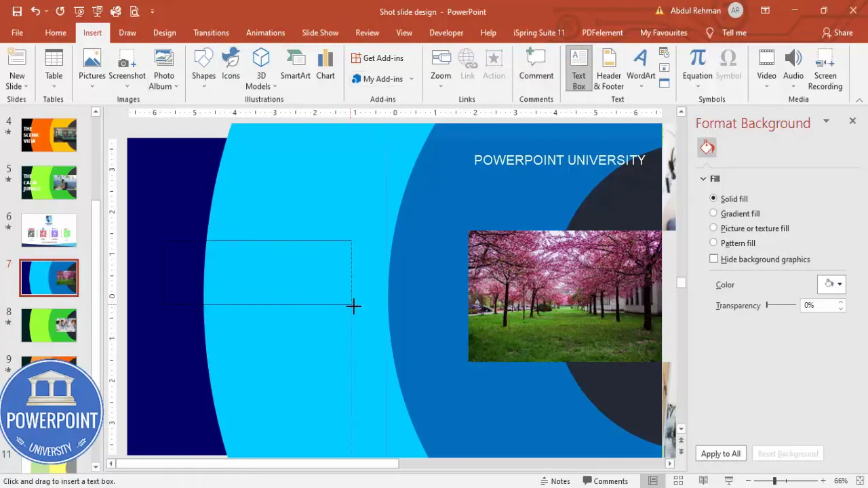Open the Table insert tool
The width and height of the screenshot is (868, 488).
tap(54, 70)
